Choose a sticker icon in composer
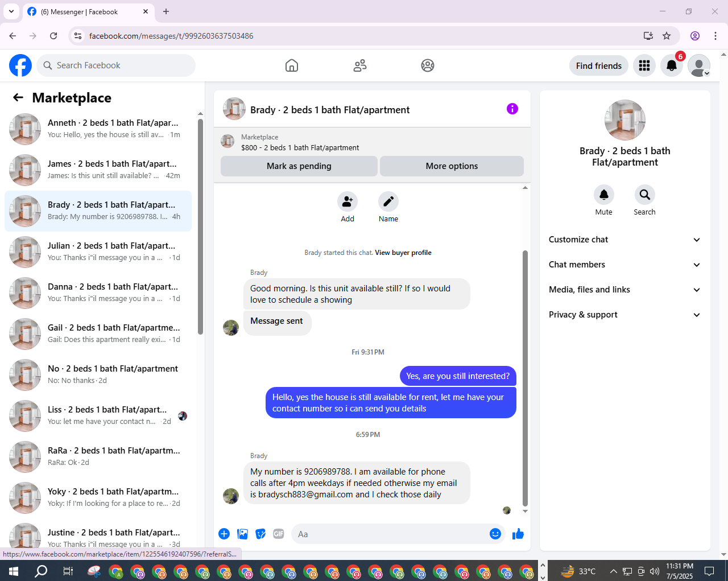The image size is (728, 581). (x=260, y=534)
